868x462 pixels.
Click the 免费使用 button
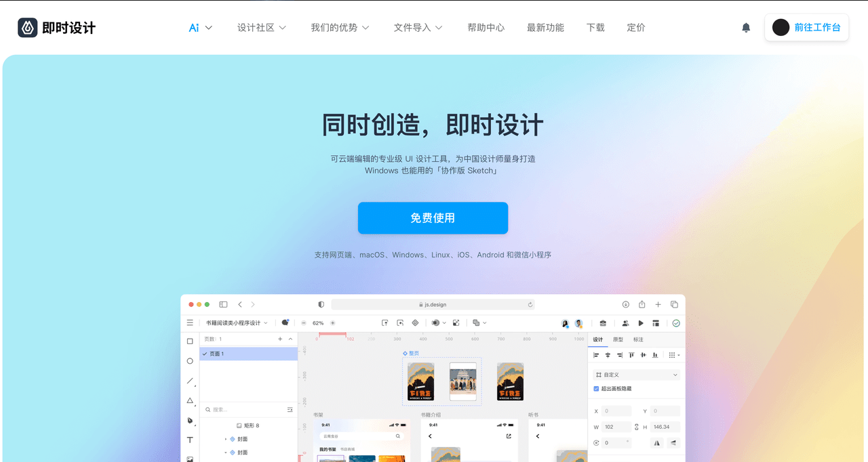[433, 218]
